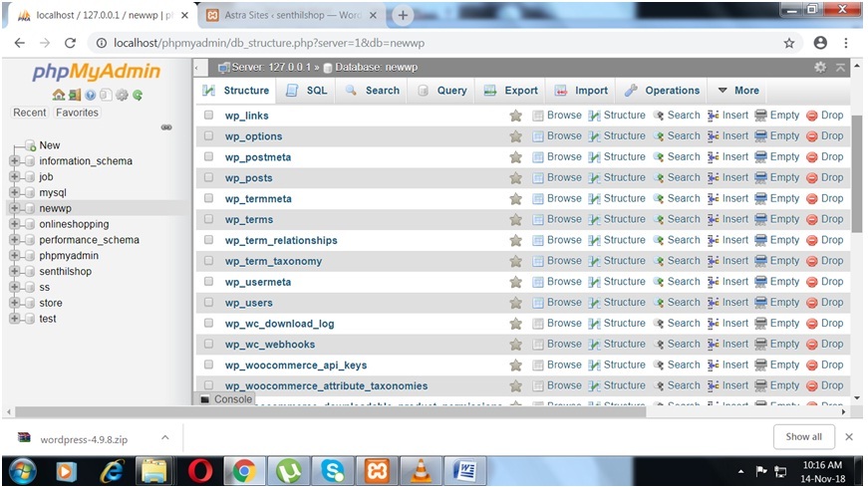Expand the senthilshop database in sidebar
Viewport: 868px width, 487px height.
coord(15,271)
